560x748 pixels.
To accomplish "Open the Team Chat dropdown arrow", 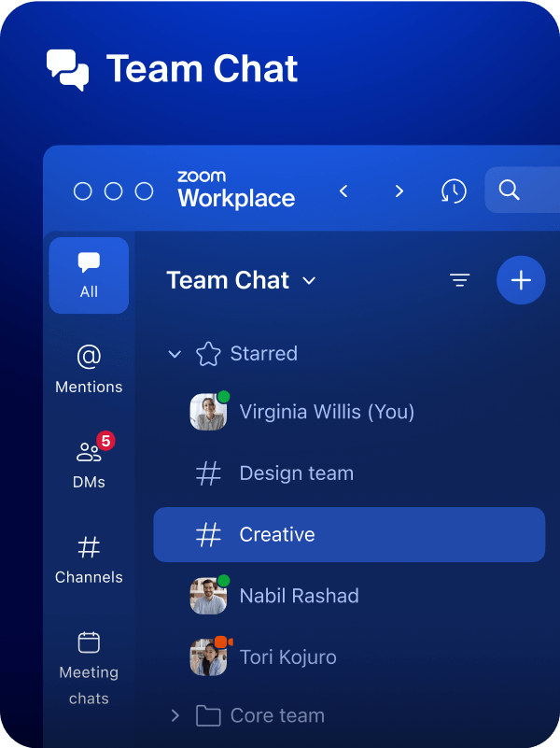I will coord(310,281).
